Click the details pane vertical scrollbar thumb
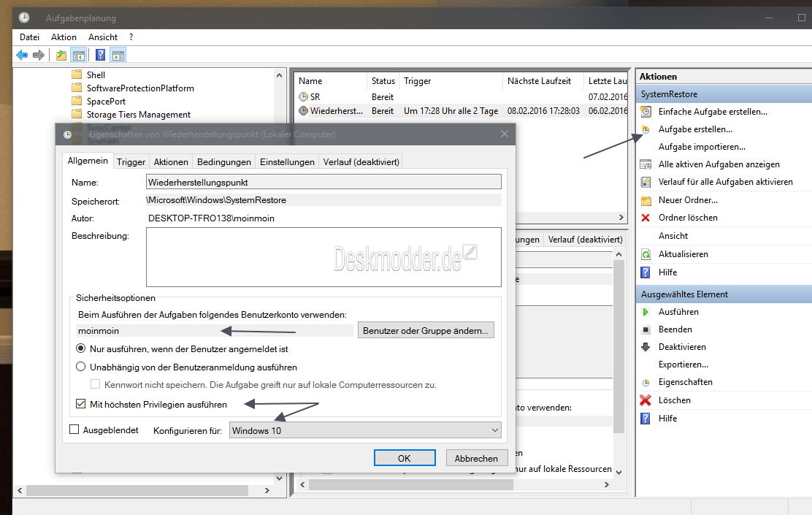This screenshot has height=515, width=812. (x=618, y=346)
